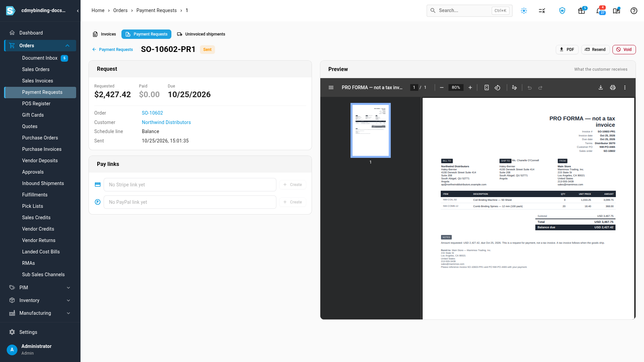Select the draw annotation tool in PDF toolbar
Viewport: 644px width, 362px height.
(x=515, y=87)
